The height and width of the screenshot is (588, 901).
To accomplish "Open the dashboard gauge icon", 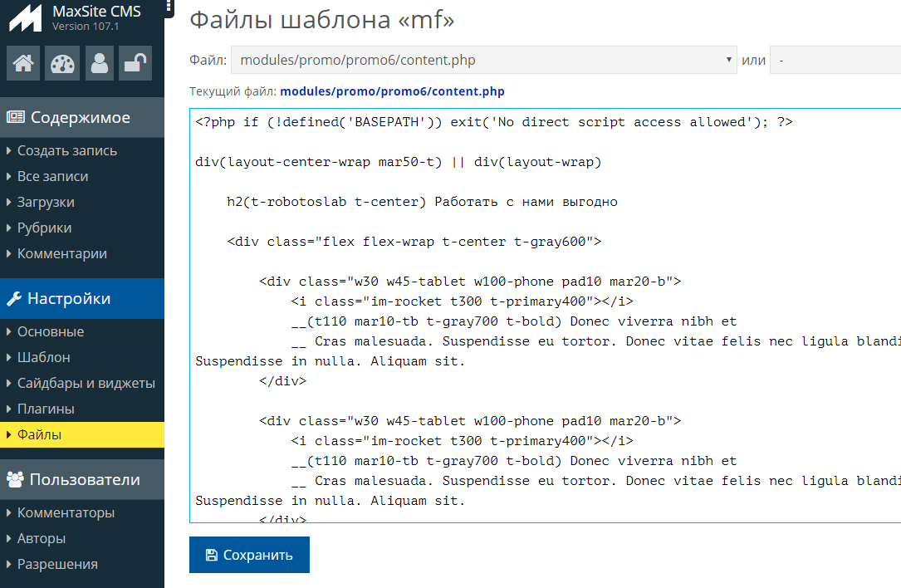I will [x=63, y=63].
